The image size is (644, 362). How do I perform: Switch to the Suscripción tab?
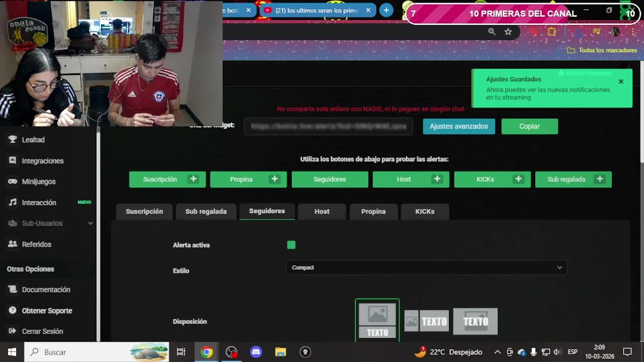tap(144, 212)
